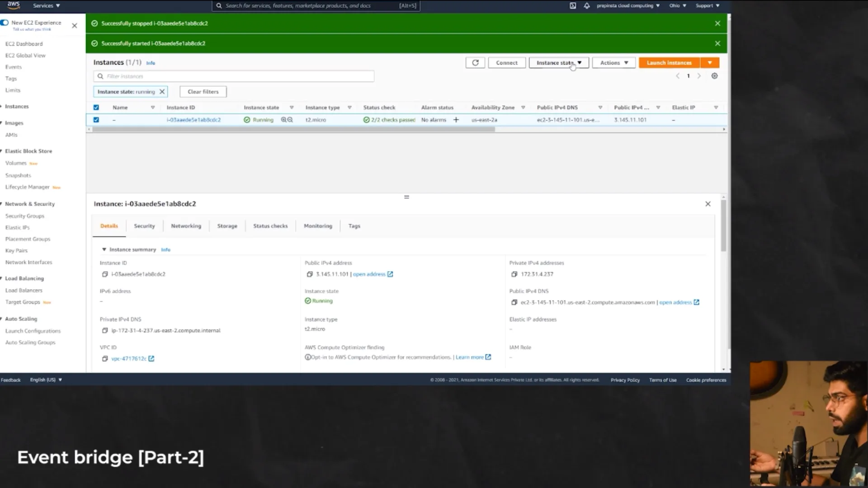Open the CloudShell terminal icon
This screenshot has width=868, height=488.
pos(573,6)
